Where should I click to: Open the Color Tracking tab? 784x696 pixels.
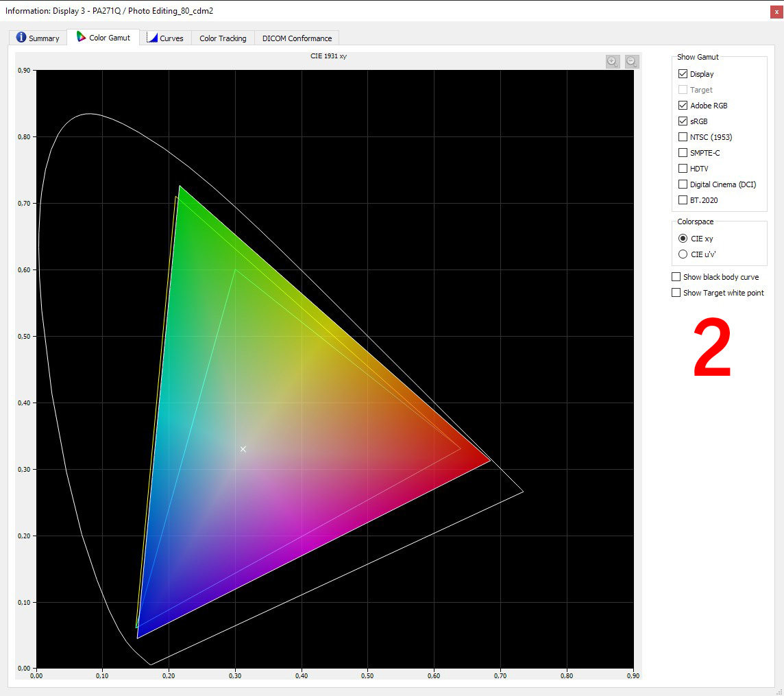[223, 38]
